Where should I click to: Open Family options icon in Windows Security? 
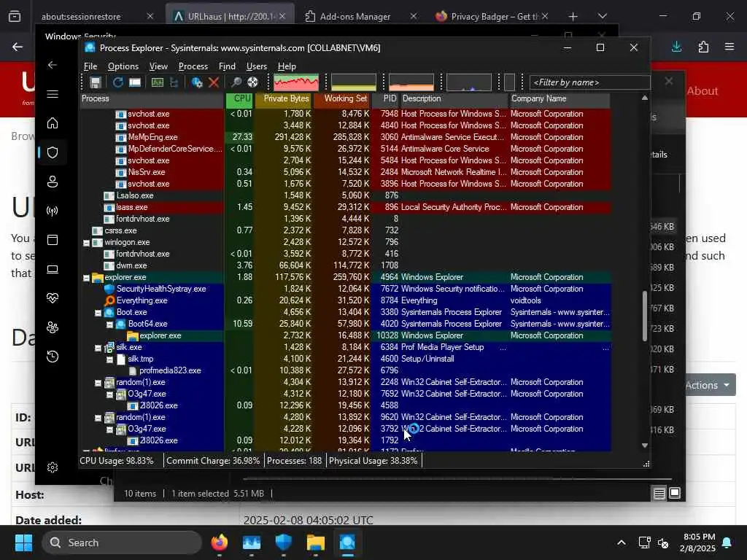53,327
